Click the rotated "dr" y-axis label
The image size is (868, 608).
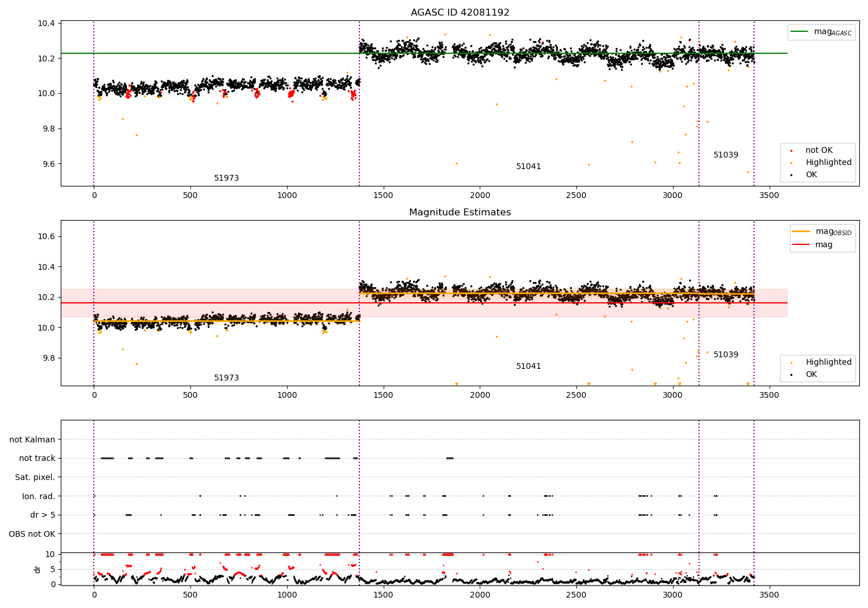tap(38, 569)
